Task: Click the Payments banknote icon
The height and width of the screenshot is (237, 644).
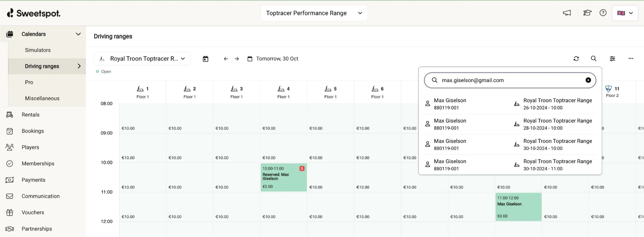Action: pyautogui.click(x=10, y=180)
